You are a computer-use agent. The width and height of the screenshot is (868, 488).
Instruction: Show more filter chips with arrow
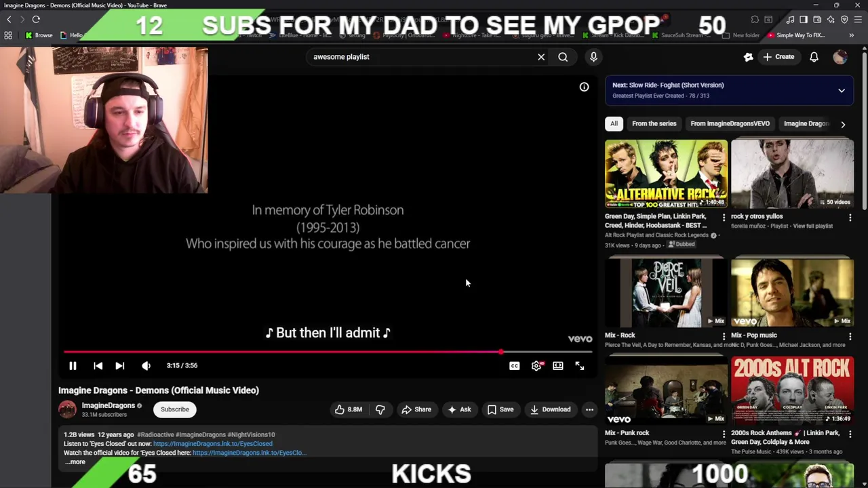(843, 124)
